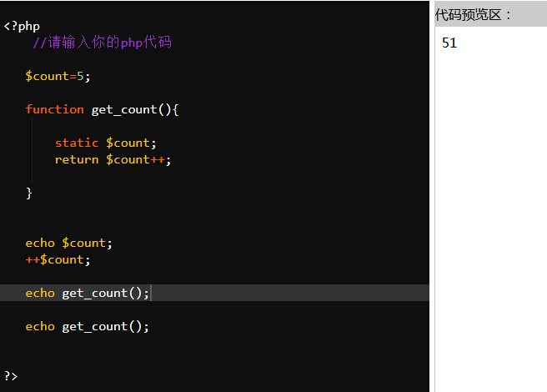Click the last echo get_count(); line

87,326
